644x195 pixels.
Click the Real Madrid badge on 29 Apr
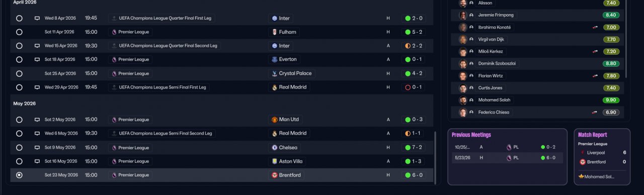[274, 87]
